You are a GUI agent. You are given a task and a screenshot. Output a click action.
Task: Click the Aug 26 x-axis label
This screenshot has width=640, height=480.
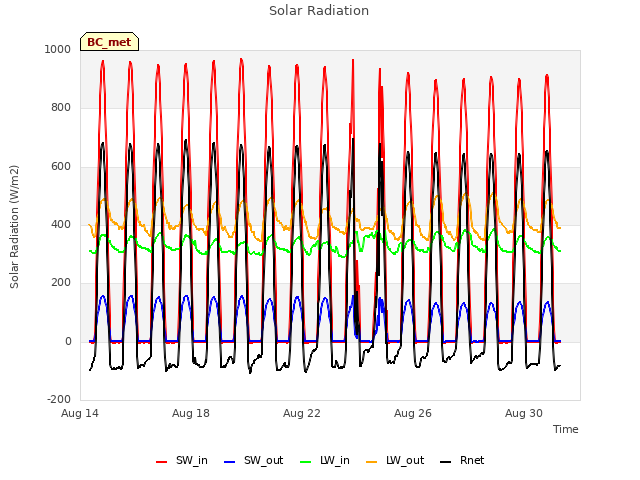pos(413,413)
